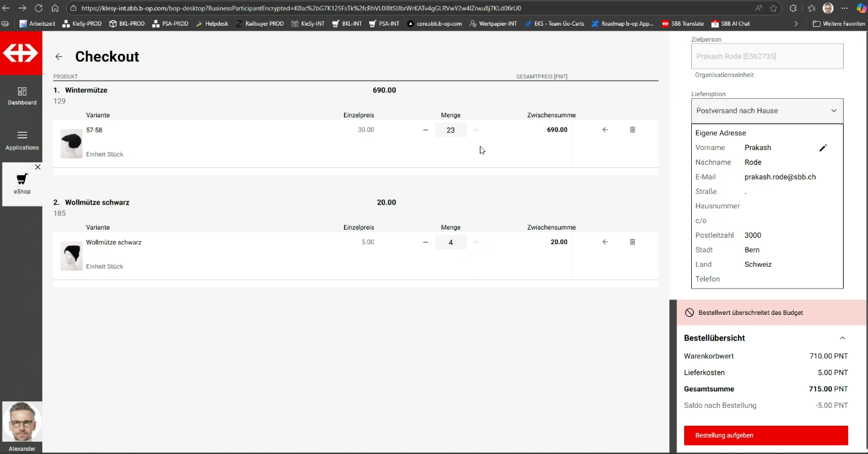Increase the Wintermütze quantity with plus

(x=475, y=130)
